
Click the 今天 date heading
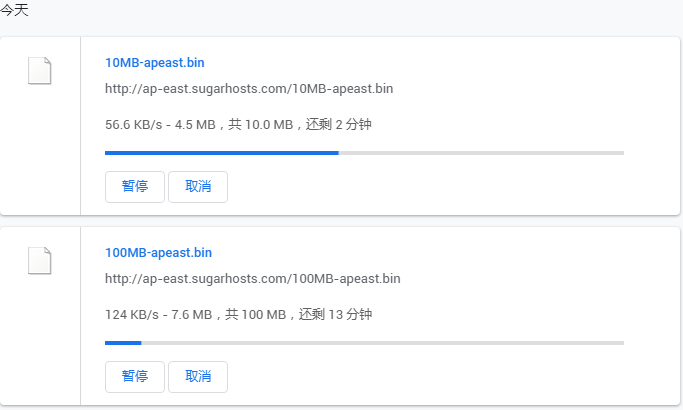[x=14, y=10]
